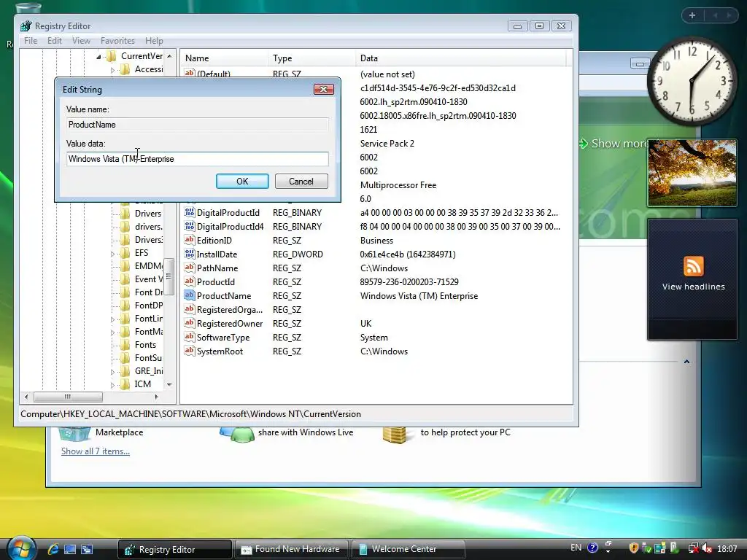Click the Type column header
The image size is (747, 560).
(x=311, y=58)
